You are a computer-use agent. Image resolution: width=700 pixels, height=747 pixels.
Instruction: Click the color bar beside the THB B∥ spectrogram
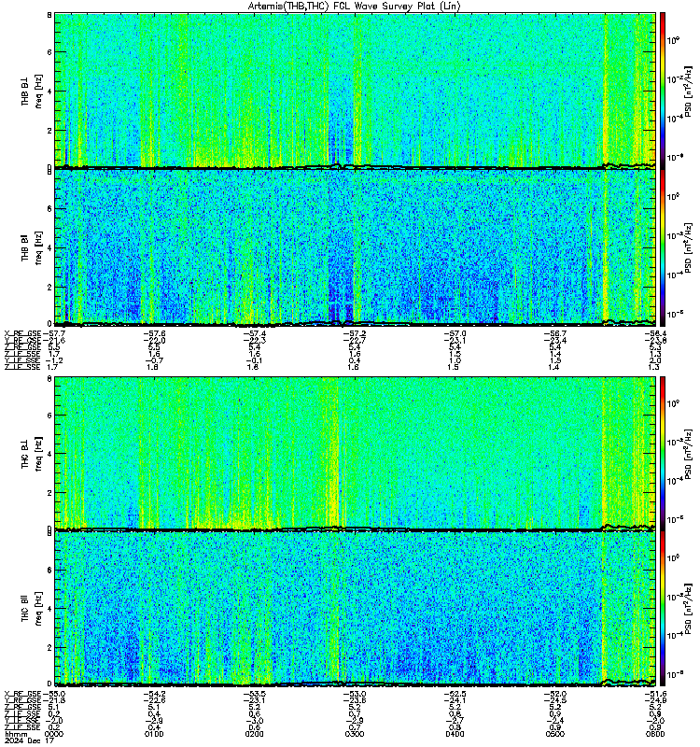click(x=662, y=247)
